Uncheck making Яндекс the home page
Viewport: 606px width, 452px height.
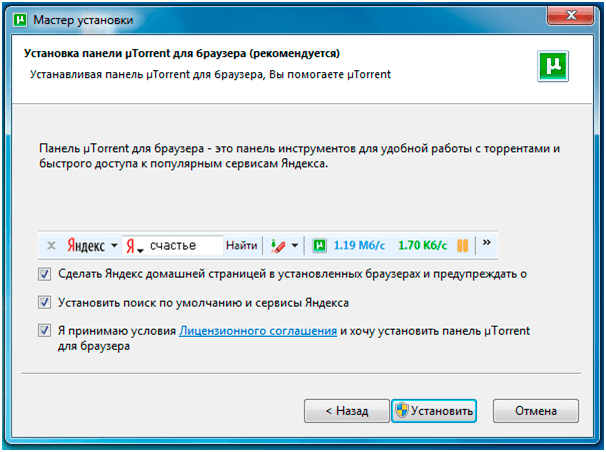[44, 274]
